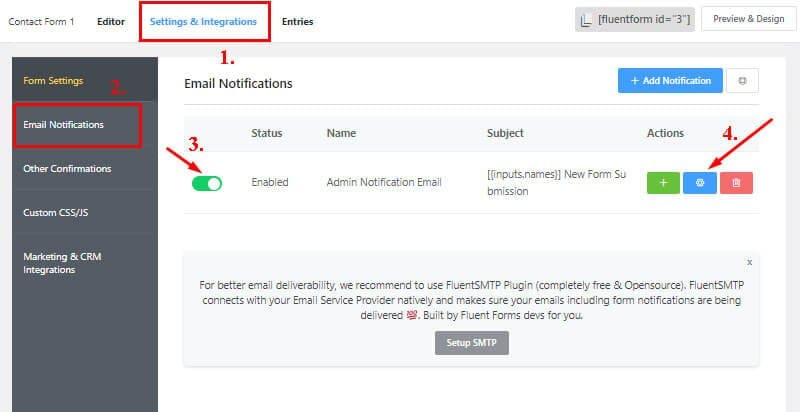Image resolution: width=800 pixels, height=412 pixels.
Task: Open notification settings with the blue gear button
Action: click(700, 183)
